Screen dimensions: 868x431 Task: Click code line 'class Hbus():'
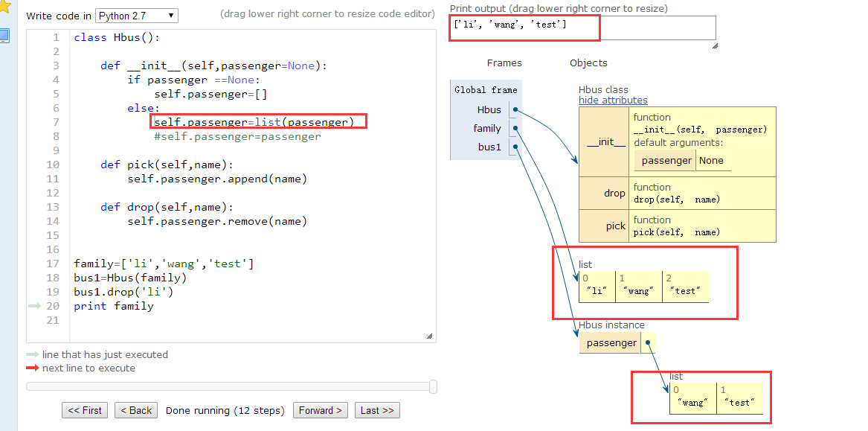click(x=116, y=38)
